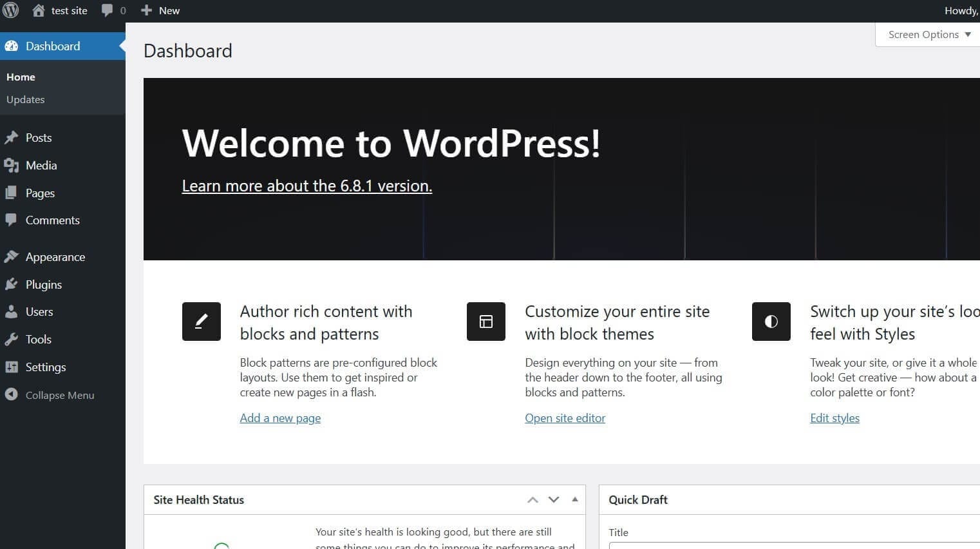Click the Edit styles link
This screenshot has width=980, height=549.
(834, 418)
